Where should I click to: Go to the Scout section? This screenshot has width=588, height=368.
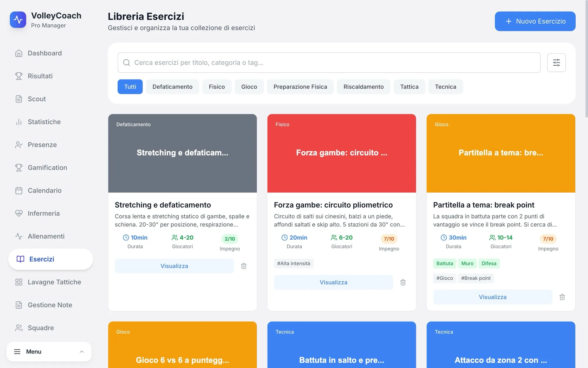tap(51, 99)
